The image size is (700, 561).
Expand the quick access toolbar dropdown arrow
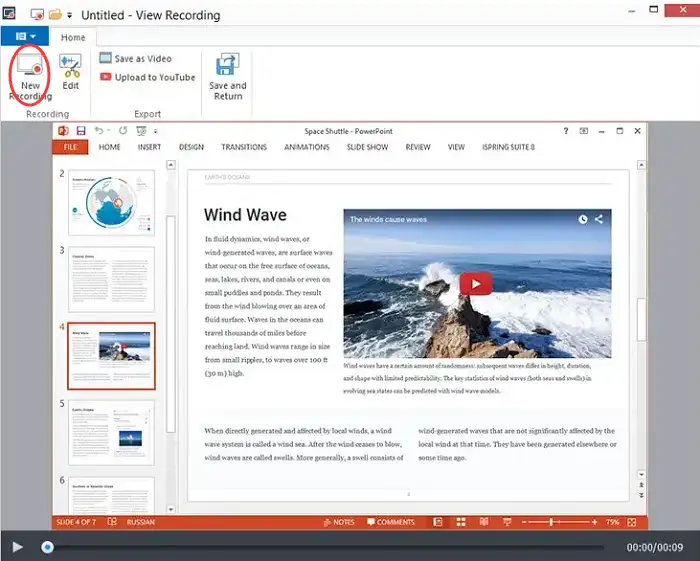70,15
